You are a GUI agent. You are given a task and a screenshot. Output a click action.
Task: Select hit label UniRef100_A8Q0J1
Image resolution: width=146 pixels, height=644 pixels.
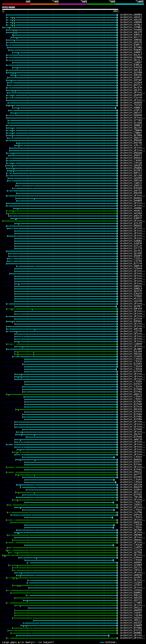(x=131, y=394)
